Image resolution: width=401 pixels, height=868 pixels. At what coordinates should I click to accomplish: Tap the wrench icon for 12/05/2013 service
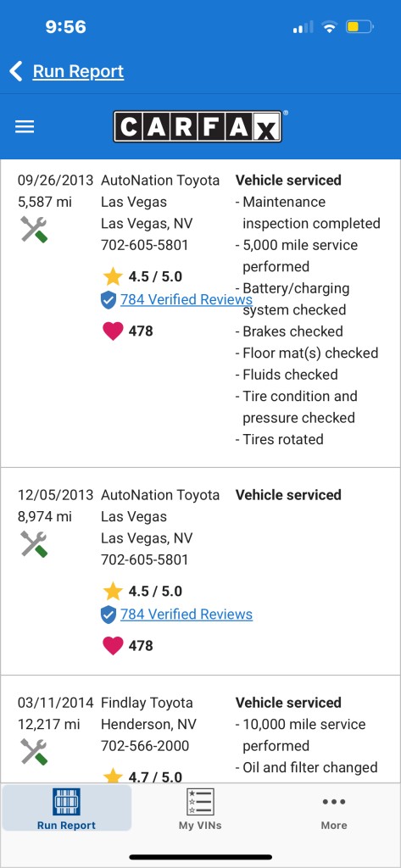pos(34,543)
